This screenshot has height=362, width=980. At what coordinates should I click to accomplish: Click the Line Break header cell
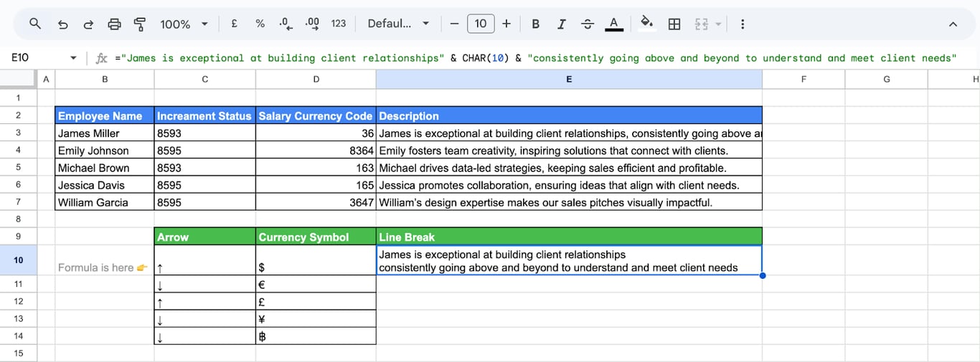click(x=569, y=237)
